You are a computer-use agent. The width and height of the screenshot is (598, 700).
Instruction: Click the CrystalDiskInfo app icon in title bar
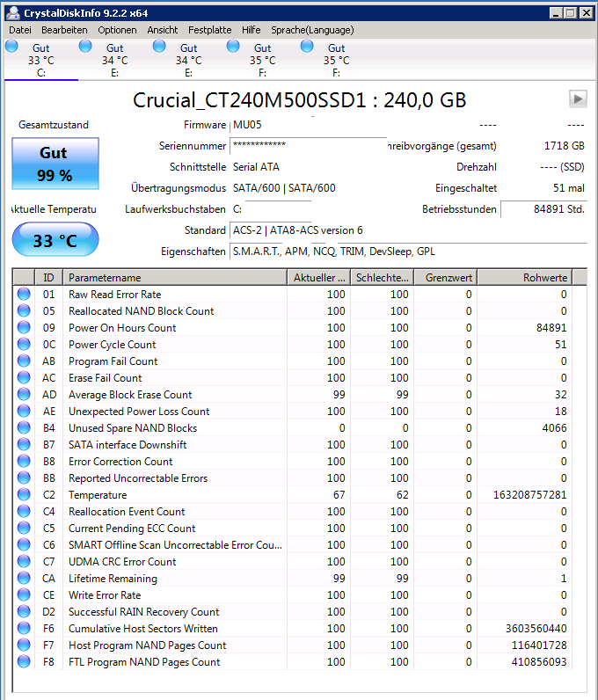pyautogui.click(x=13, y=13)
